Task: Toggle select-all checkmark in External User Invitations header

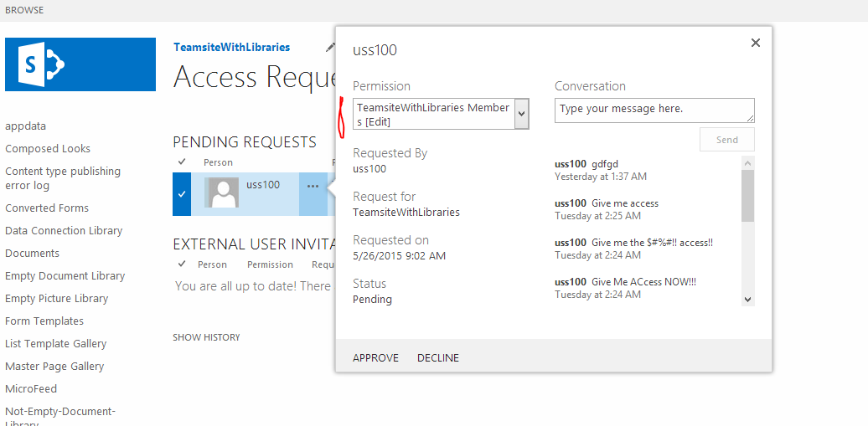Action: tap(182, 264)
